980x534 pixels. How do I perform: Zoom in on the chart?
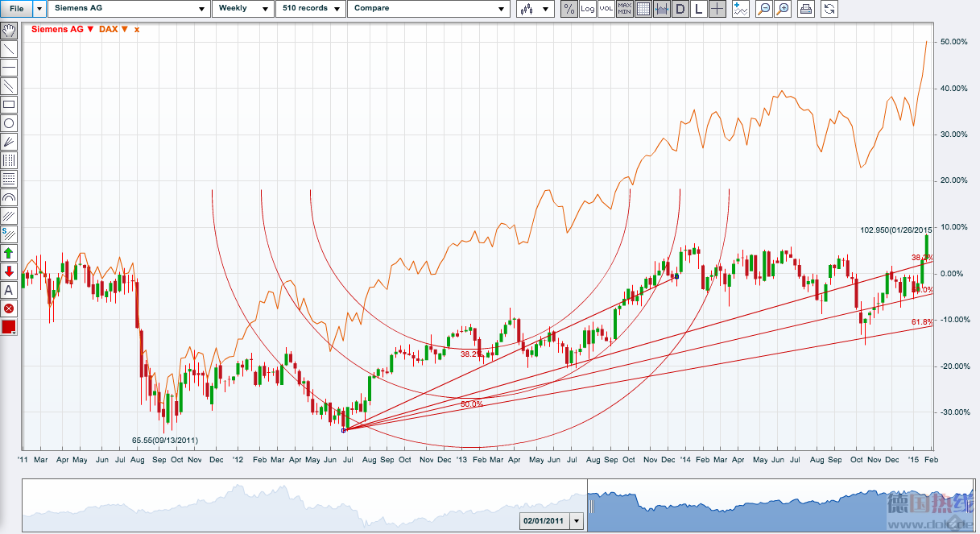(783, 9)
